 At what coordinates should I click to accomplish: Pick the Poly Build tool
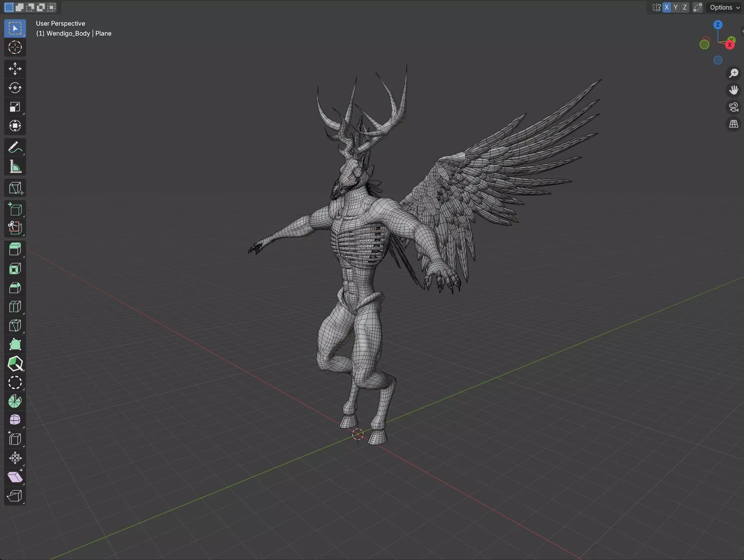15,345
